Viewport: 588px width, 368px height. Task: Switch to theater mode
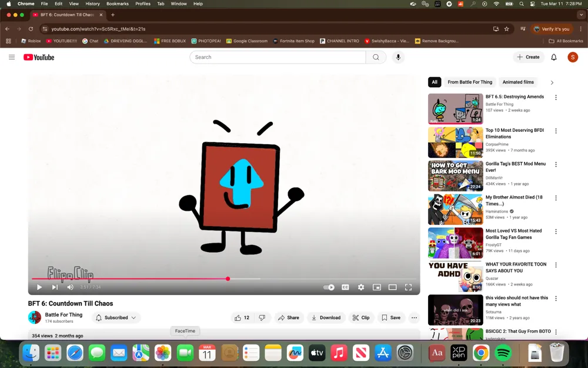coord(393,287)
